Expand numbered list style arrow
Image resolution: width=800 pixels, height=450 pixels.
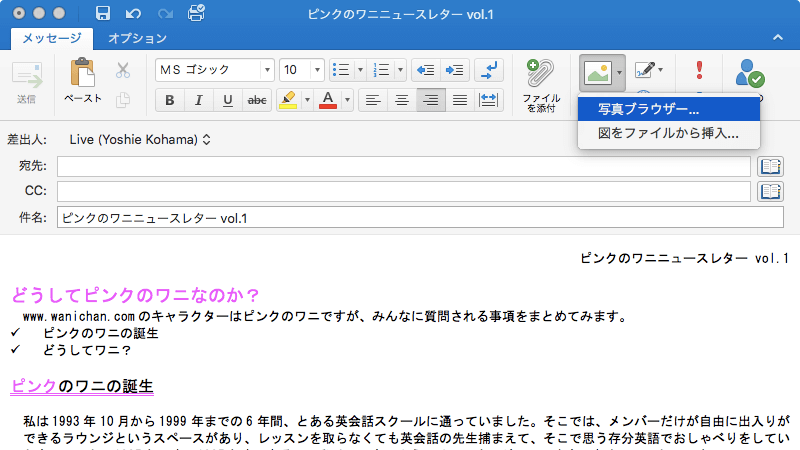400,70
